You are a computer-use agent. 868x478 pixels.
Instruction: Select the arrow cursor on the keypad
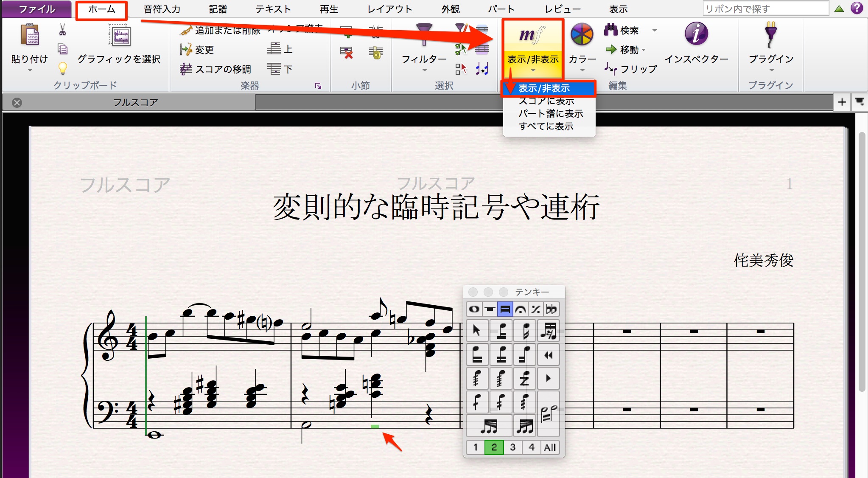(477, 331)
